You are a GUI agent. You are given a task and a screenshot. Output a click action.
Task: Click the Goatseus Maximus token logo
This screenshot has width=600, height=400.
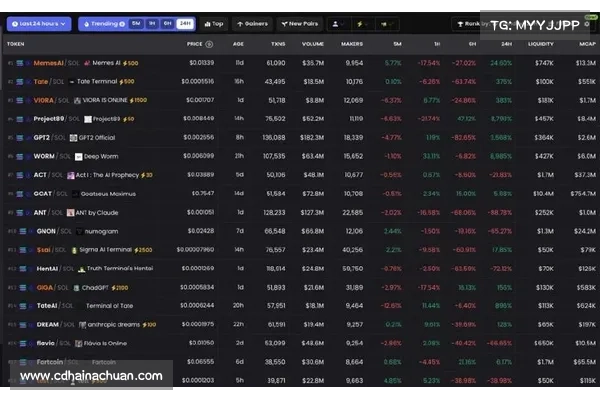click(x=75, y=194)
